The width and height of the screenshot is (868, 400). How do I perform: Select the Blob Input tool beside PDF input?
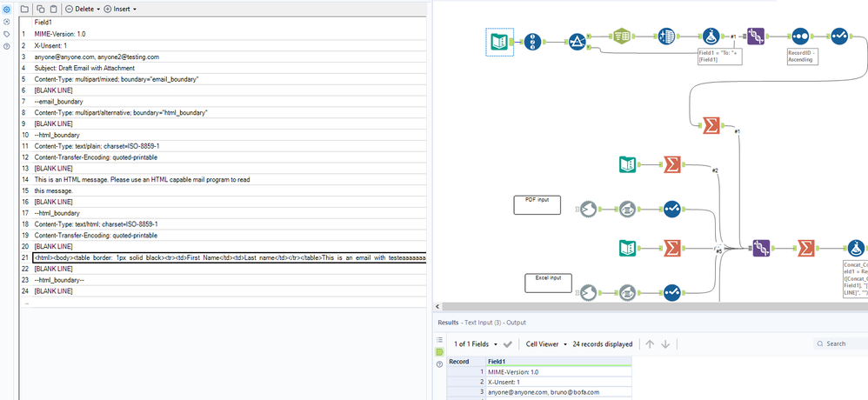(x=627, y=209)
